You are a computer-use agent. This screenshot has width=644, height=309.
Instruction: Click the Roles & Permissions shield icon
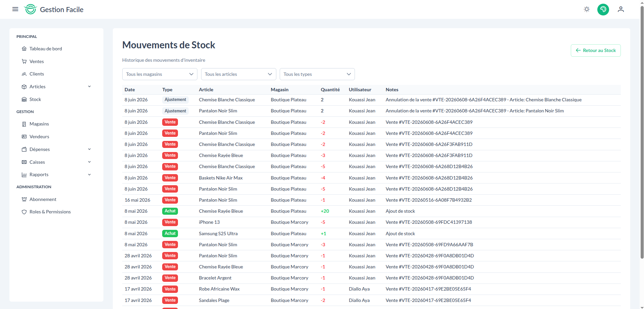(x=24, y=212)
